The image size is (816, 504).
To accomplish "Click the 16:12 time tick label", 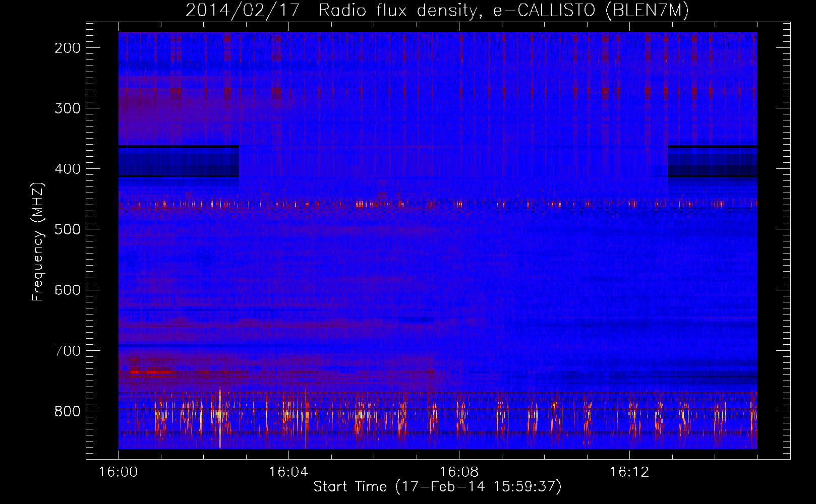I will 630,472.
